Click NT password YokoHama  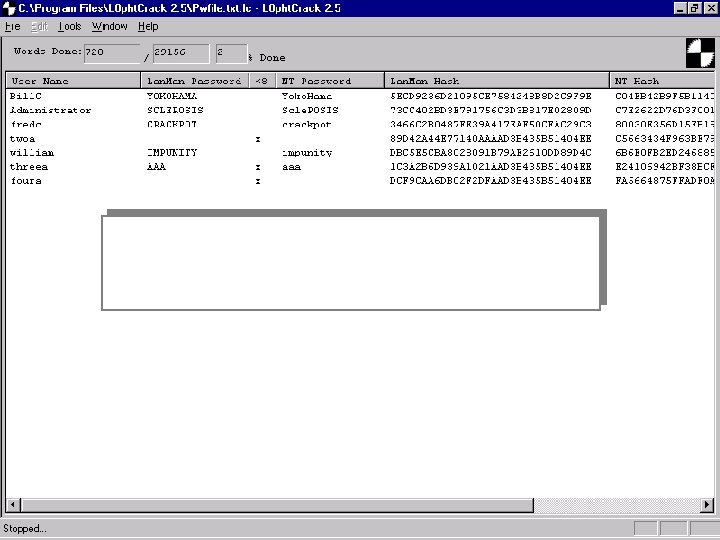point(307,96)
